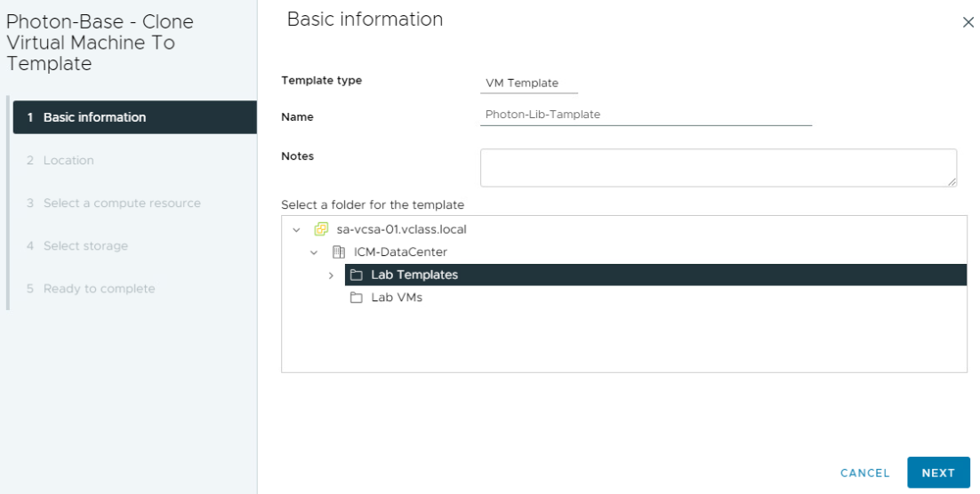
Task: Collapse the ICM-DataCenter tree node
Action: 314,253
